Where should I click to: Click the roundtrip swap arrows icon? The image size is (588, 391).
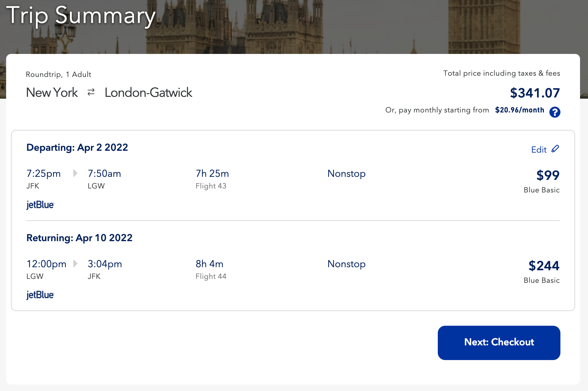(x=91, y=92)
